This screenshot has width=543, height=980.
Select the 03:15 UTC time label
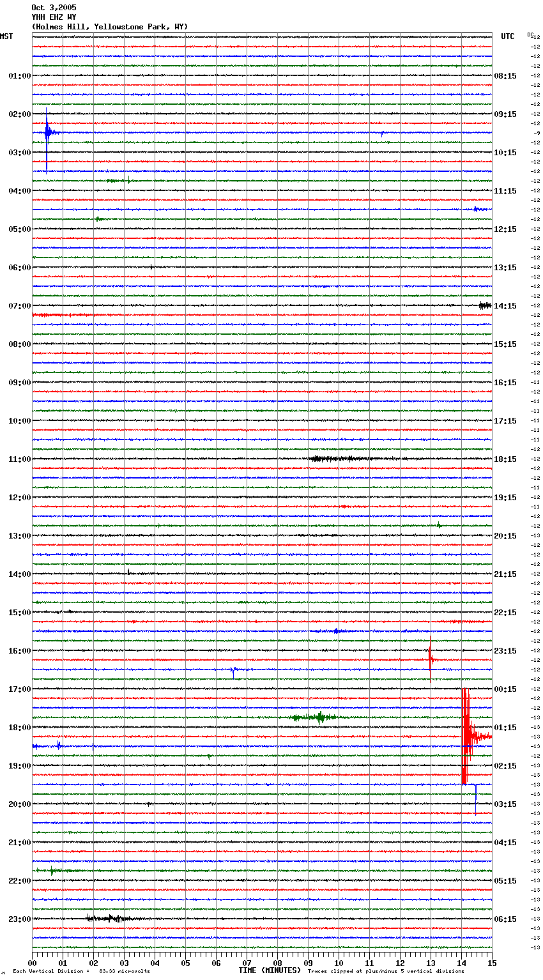505,804
